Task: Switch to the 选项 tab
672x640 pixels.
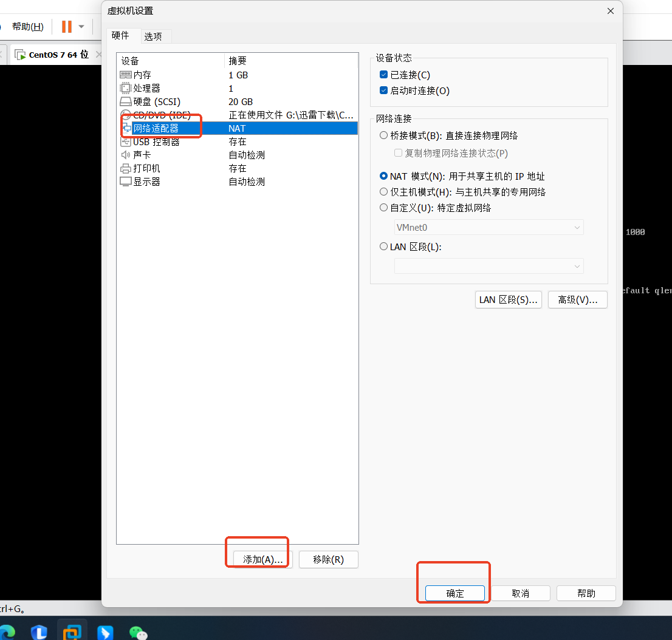Action: pos(153,36)
